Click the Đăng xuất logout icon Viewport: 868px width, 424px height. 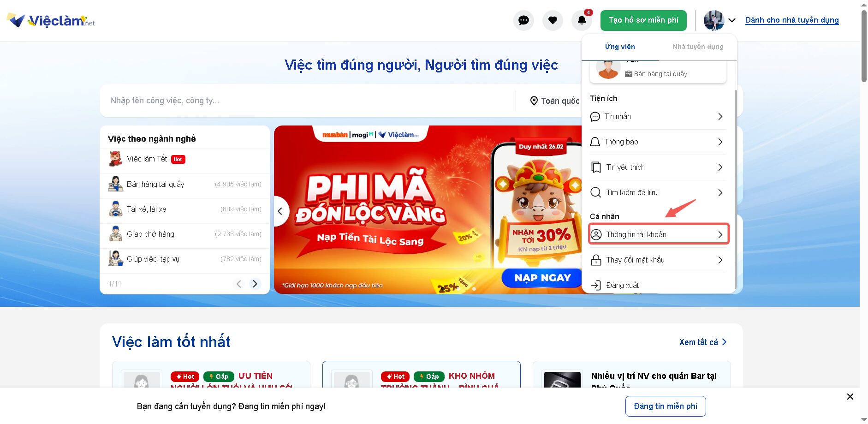click(596, 285)
